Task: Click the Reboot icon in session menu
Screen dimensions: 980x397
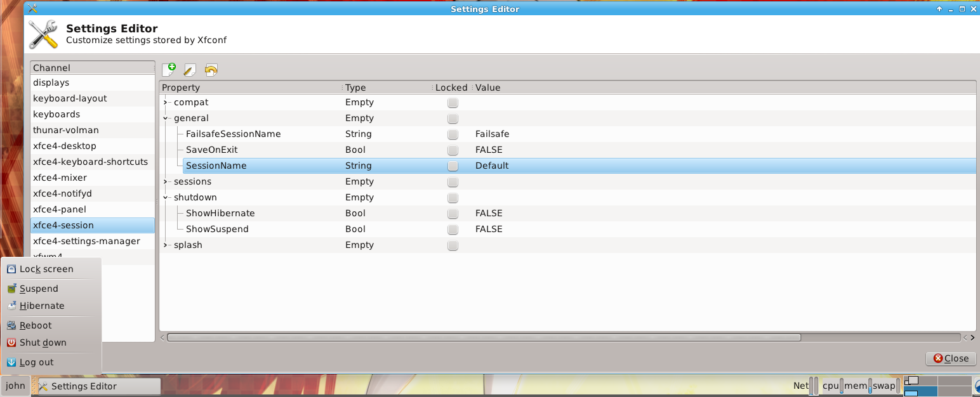Action: pyautogui.click(x=11, y=325)
